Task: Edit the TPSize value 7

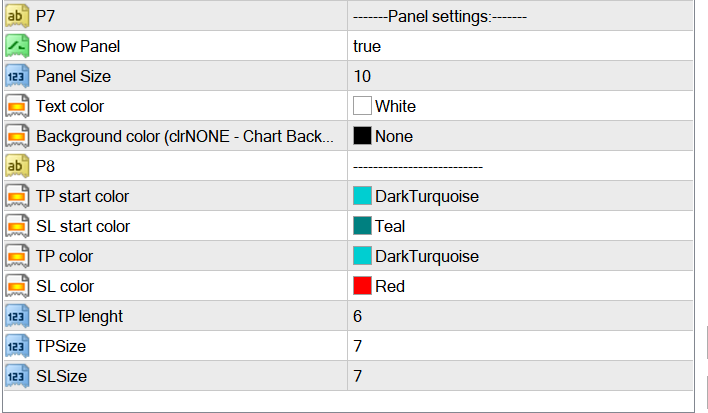Action: (x=520, y=346)
